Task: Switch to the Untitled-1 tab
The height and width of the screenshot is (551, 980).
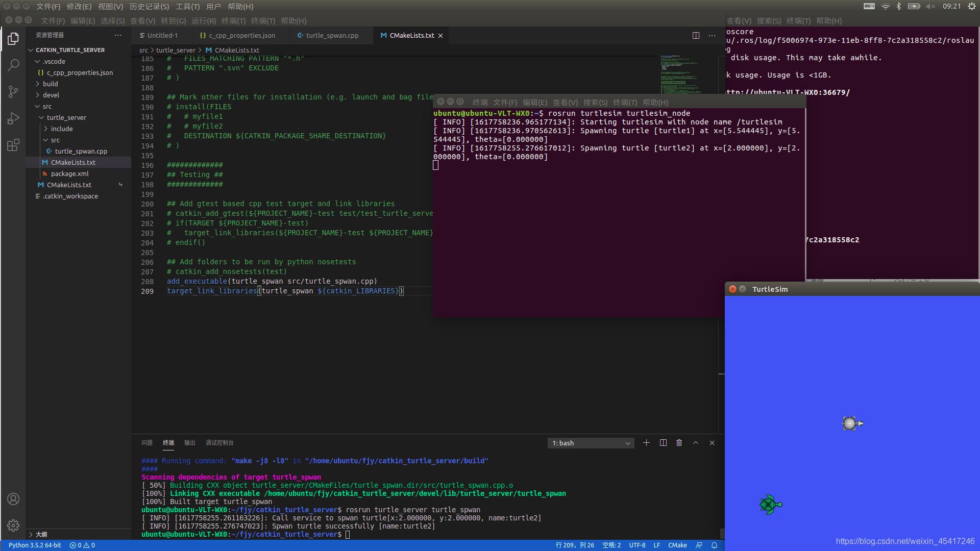Action: click(x=162, y=36)
